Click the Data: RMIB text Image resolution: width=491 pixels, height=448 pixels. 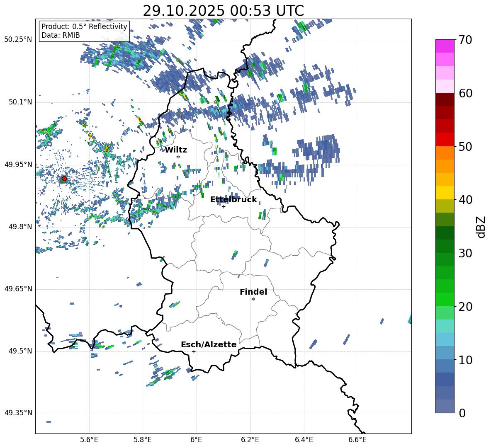click(61, 35)
